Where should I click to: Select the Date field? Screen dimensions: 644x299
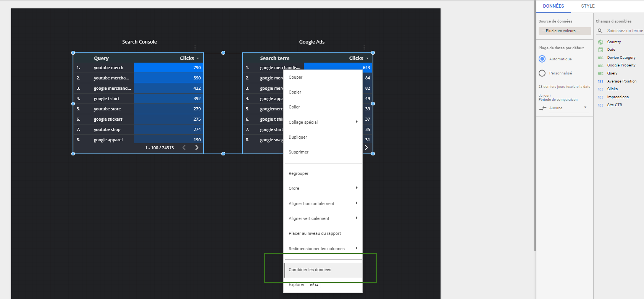point(611,50)
